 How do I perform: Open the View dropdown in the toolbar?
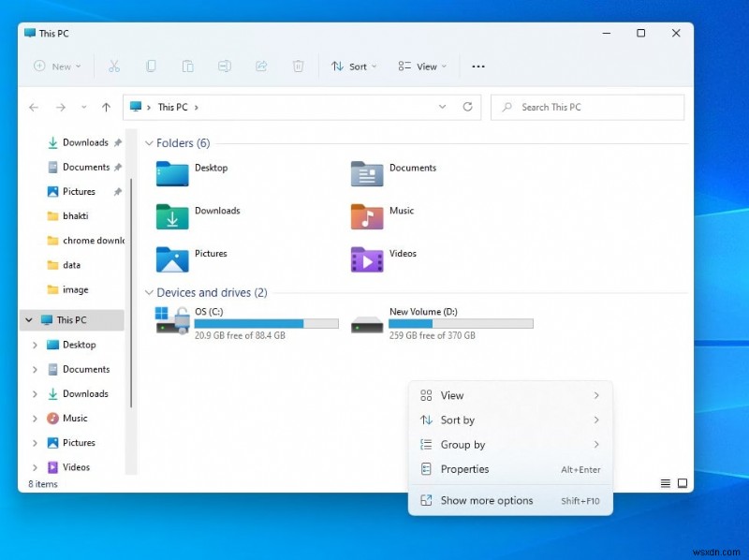[422, 66]
